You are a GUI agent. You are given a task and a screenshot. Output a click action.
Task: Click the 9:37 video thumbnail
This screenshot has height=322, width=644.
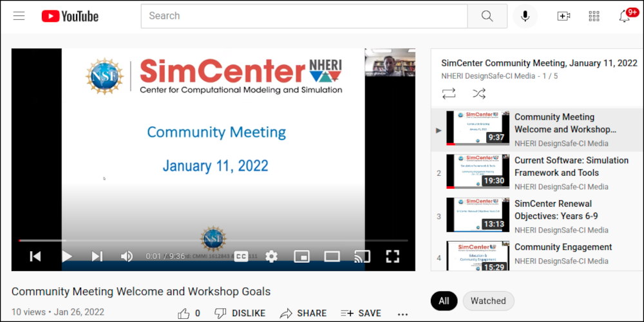(478, 128)
